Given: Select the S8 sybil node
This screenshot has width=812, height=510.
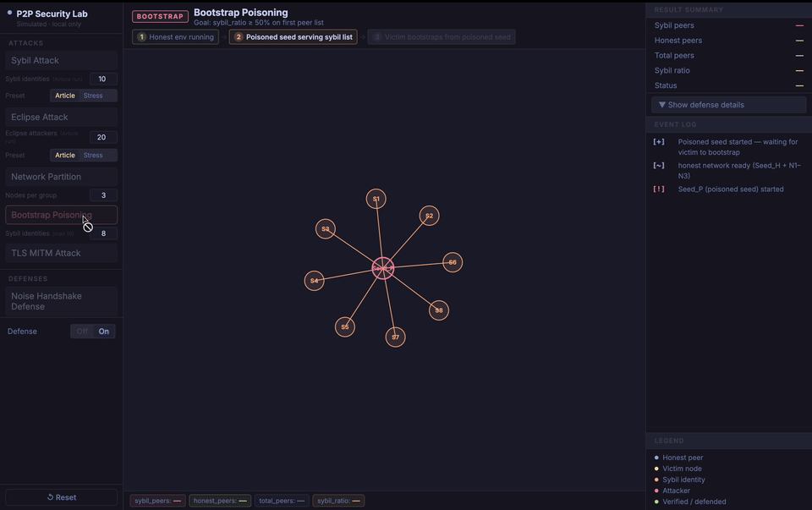Looking at the screenshot, I should point(439,310).
